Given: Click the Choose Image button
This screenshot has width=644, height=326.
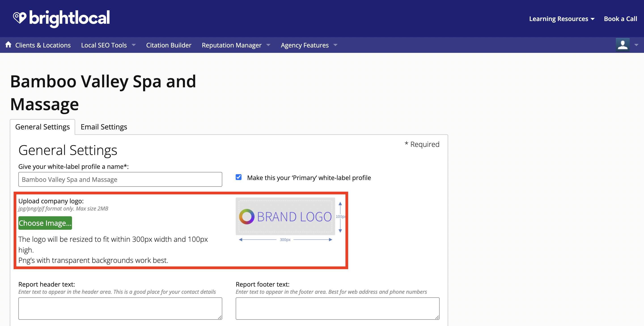Looking at the screenshot, I should coord(45,223).
